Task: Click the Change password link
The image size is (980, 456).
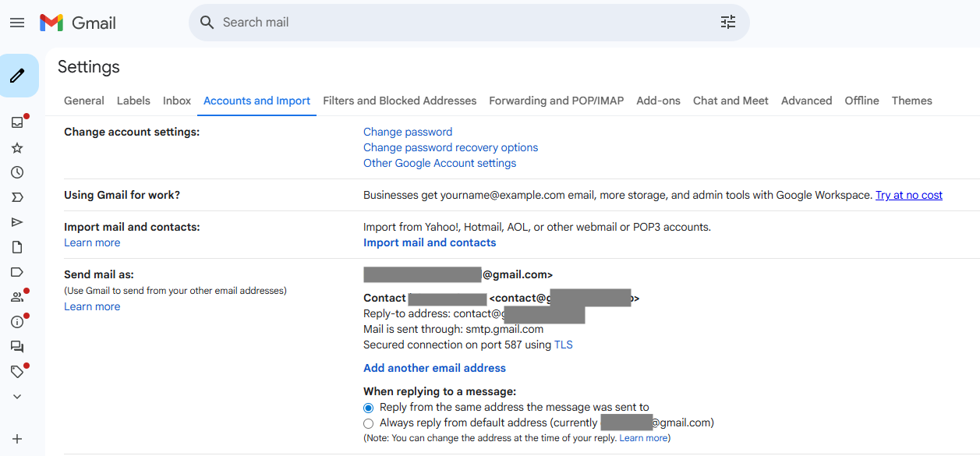Action: 408,132
